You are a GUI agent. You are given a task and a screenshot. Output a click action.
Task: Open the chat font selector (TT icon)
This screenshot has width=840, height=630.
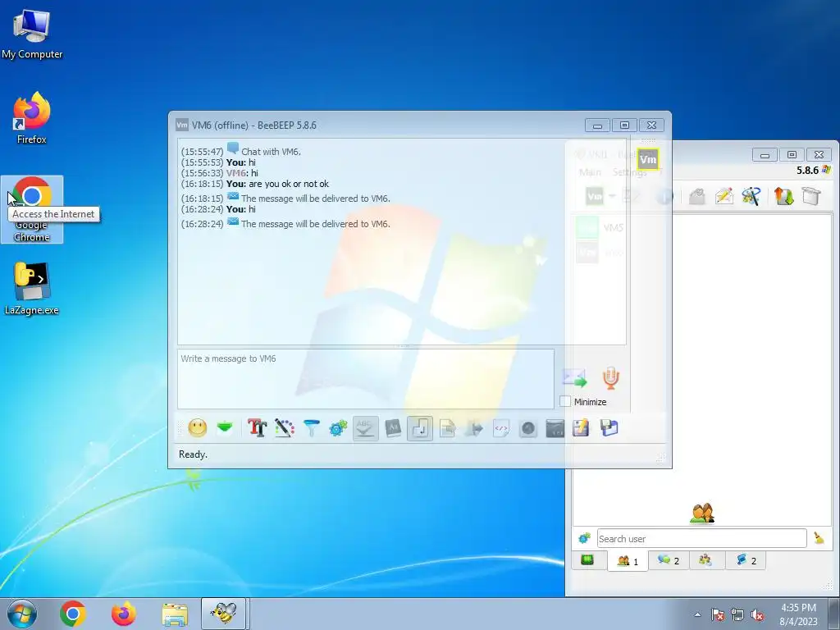257,428
